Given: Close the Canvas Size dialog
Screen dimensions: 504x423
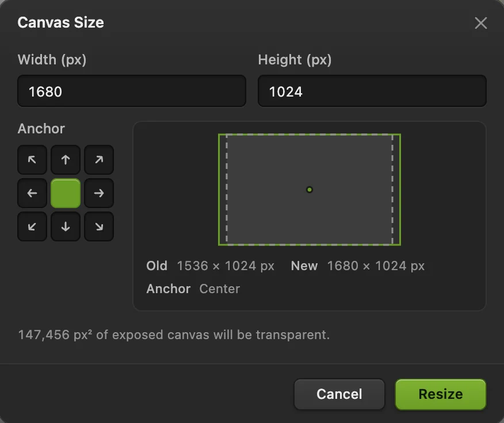Looking at the screenshot, I should (x=481, y=23).
